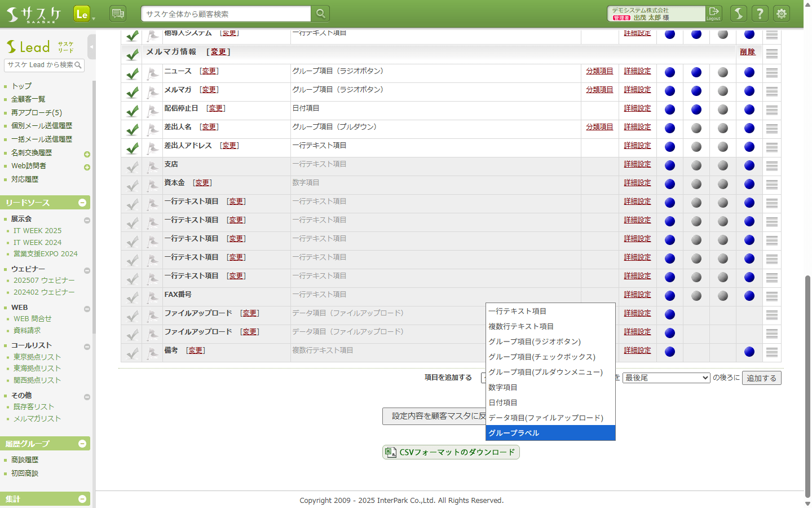Click the Le product switcher icon

(82, 14)
